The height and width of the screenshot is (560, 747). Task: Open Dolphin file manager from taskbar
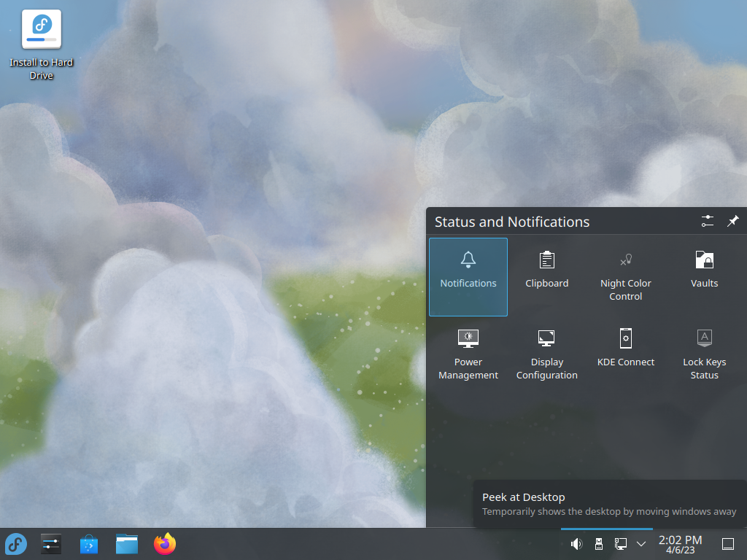coord(127,544)
